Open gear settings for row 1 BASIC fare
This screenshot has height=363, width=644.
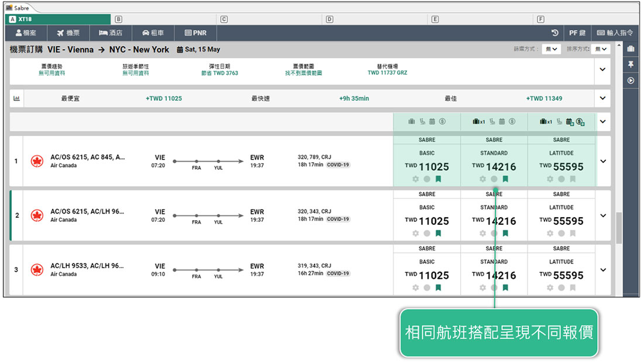pos(416,179)
